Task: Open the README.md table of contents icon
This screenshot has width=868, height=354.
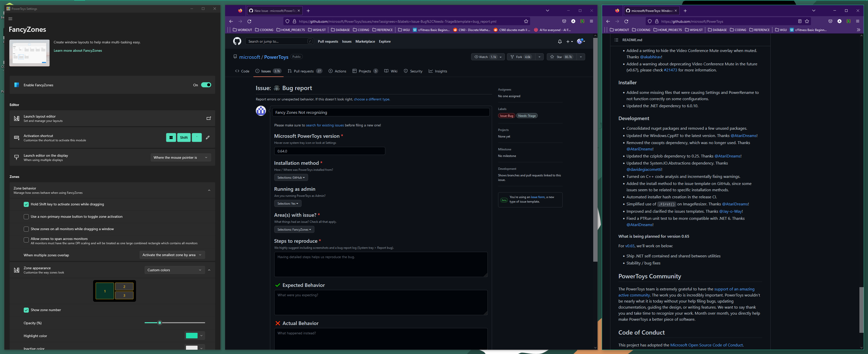Action: 616,40
